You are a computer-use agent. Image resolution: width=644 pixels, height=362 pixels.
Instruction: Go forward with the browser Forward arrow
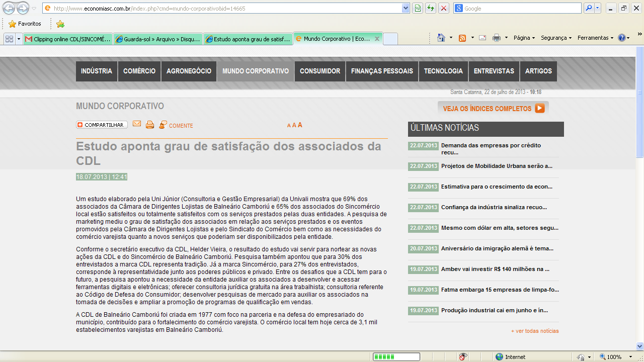(23, 8)
